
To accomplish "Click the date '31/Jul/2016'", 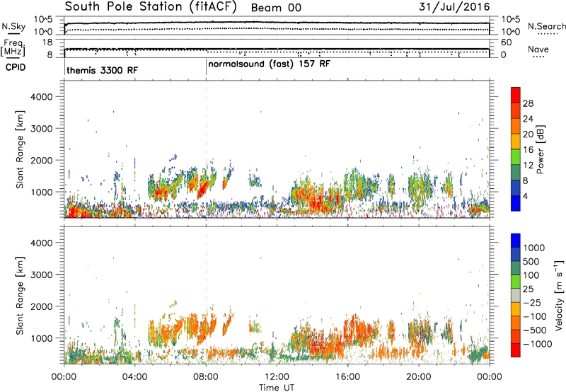I will pos(454,7).
